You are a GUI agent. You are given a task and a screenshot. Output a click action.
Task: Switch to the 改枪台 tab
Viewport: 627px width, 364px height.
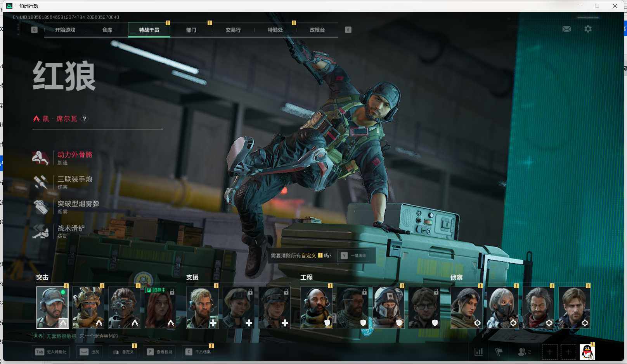[317, 30]
